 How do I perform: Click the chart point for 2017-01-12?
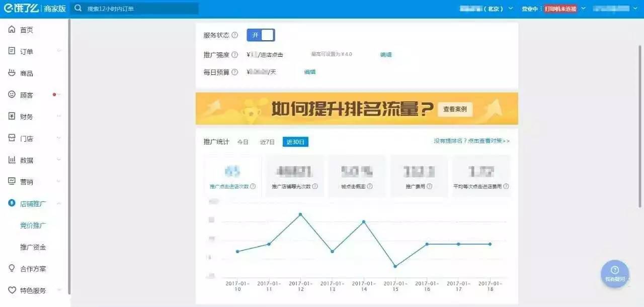(x=300, y=215)
